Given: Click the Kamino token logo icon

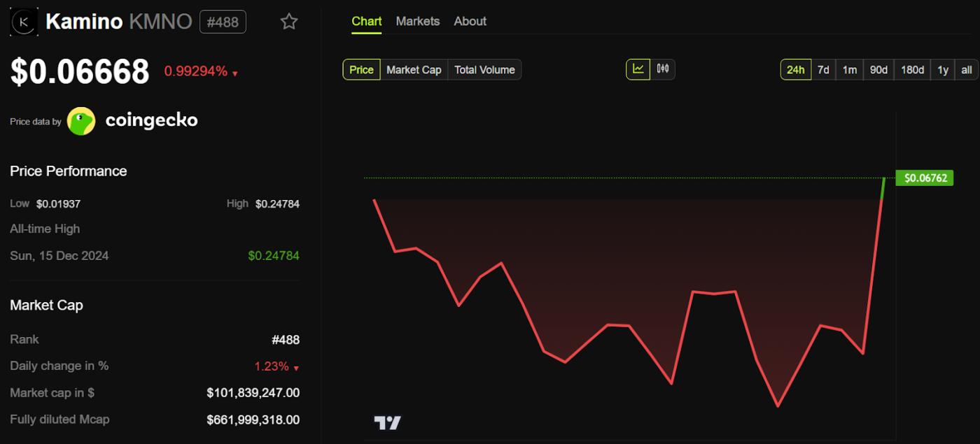Looking at the screenshot, I should coord(24,22).
